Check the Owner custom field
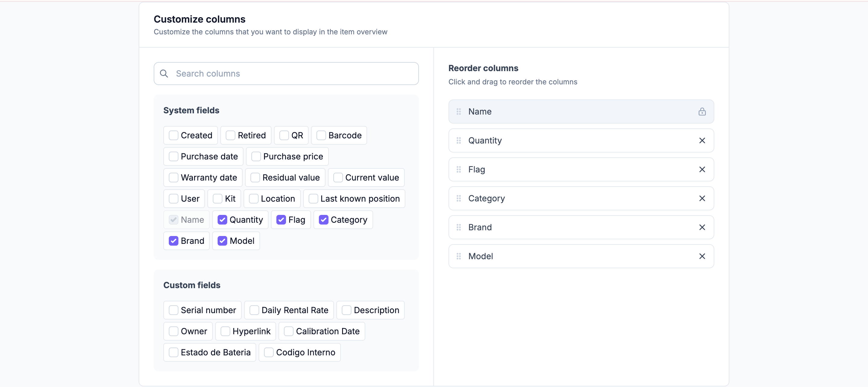868x387 pixels. coord(174,332)
